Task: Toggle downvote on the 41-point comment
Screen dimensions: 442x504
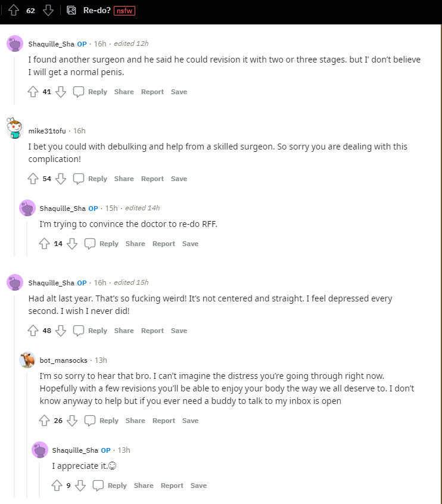Action: click(x=61, y=92)
